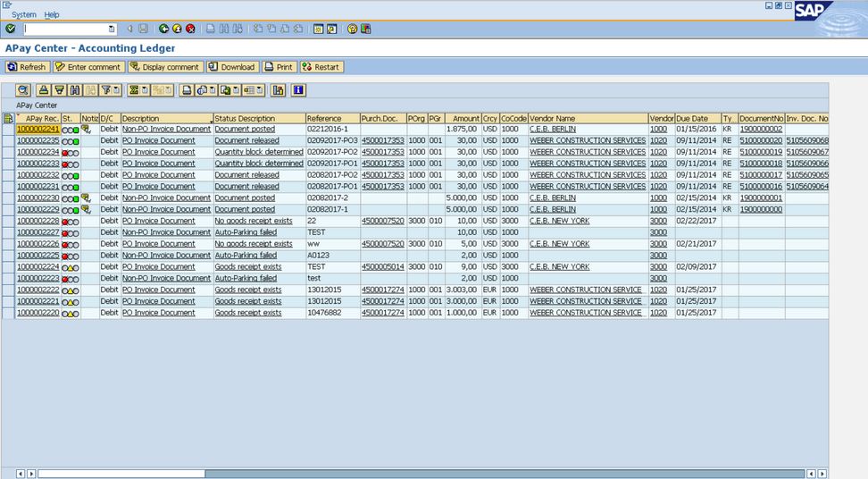Open purchasing document 4500007520 in row 1000002228
The height and width of the screenshot is (479, 868).
coord(382,221)
